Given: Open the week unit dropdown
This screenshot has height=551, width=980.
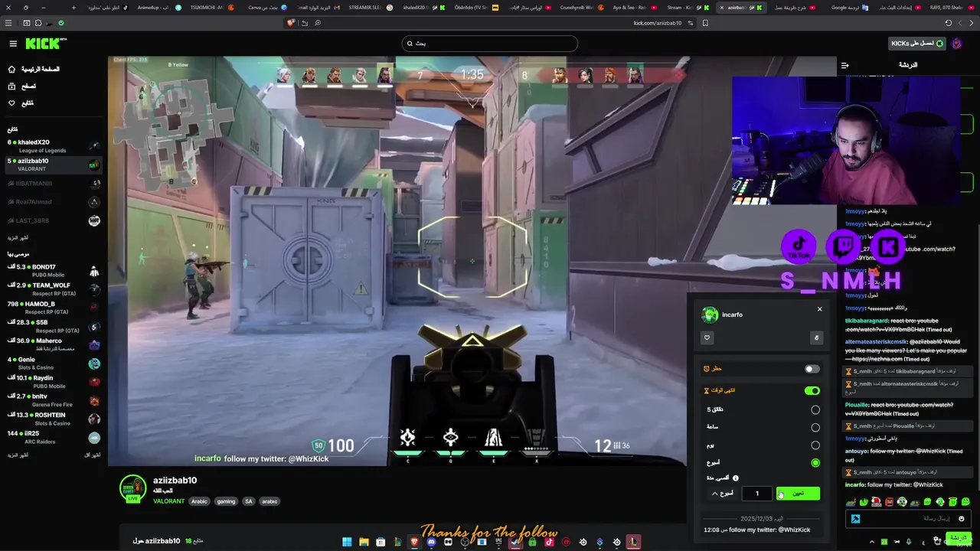Looking at the screenshot, I should 723,494.
